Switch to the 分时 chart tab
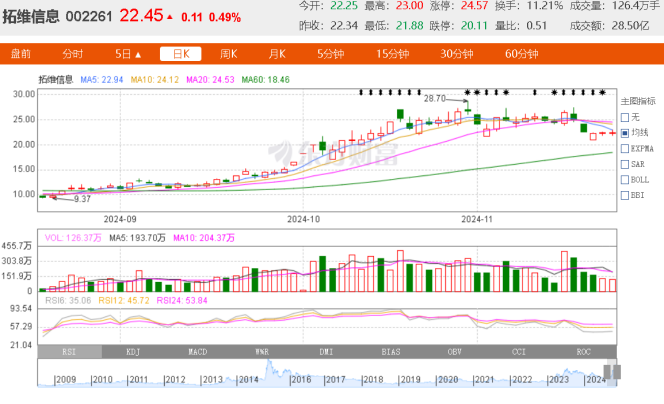Image resolution: width=664 pixels, height=404 pixels. point(72,54)
